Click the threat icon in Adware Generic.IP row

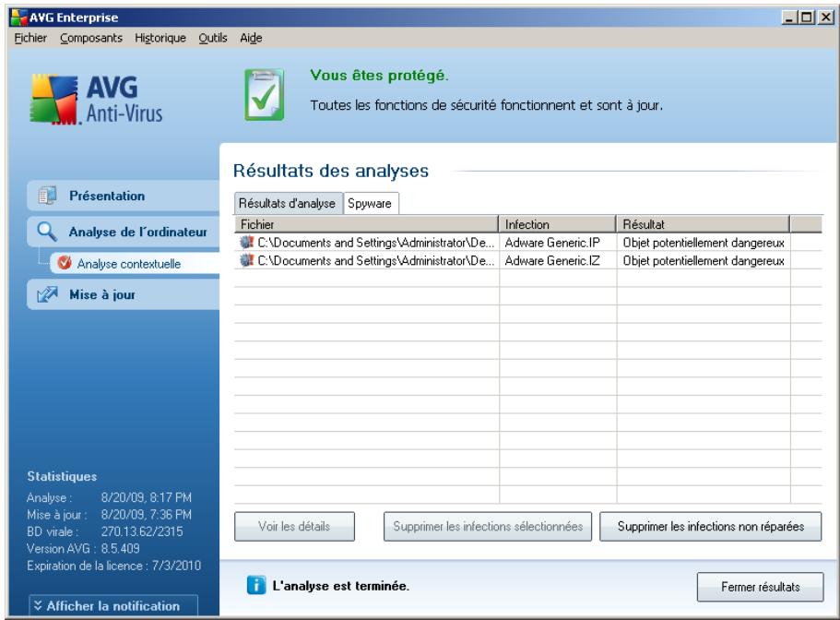click(246, 243)
